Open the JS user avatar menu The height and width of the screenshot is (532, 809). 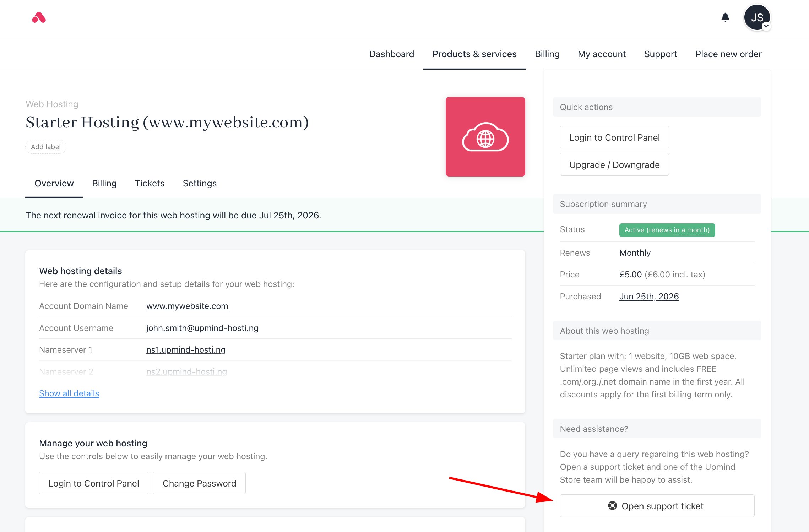click(x=757, y=18)
